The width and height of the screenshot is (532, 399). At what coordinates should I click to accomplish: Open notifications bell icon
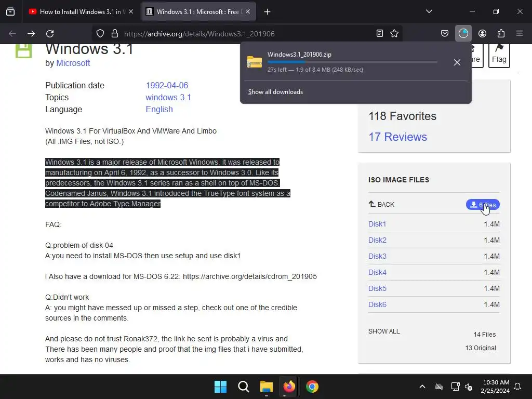point(518,387)
